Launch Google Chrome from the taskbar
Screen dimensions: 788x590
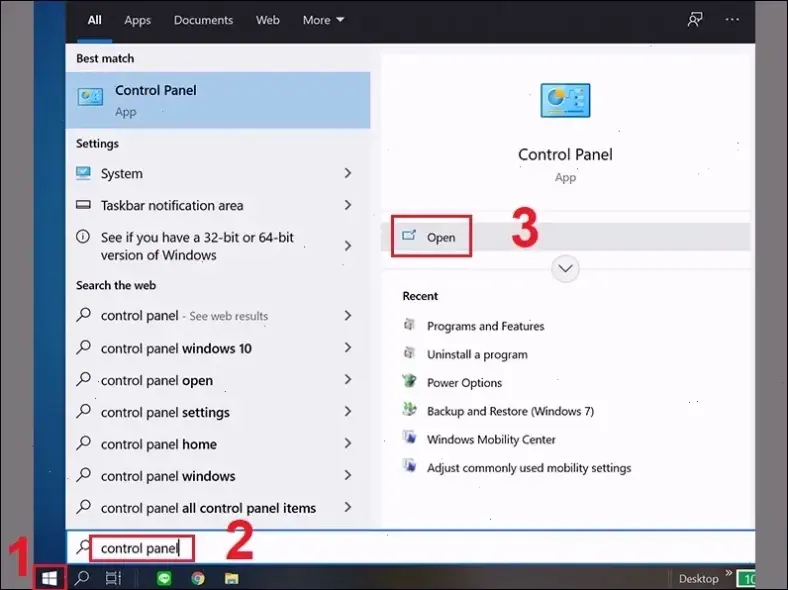pos(198,578)
